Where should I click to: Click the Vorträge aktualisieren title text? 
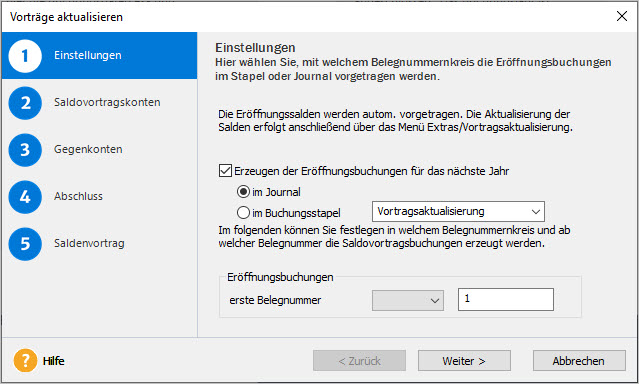click(66, 17)
